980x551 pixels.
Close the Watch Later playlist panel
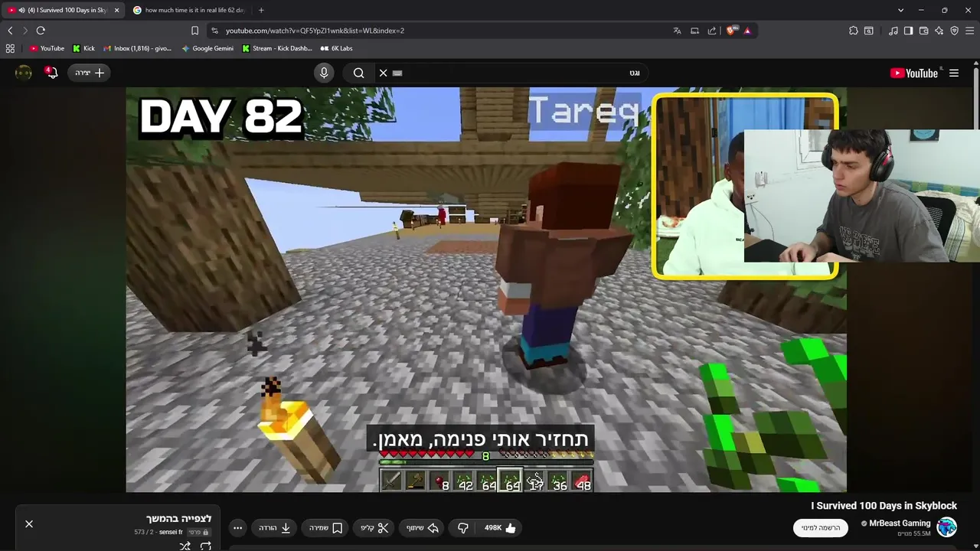click(x=29, y=524)
